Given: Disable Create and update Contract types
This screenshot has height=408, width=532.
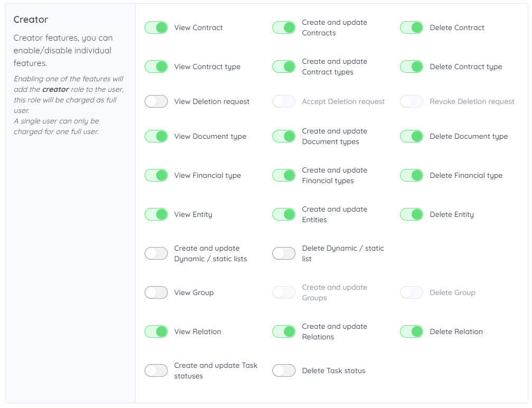Looking at the screenshot, I should [x=284, y=67].
